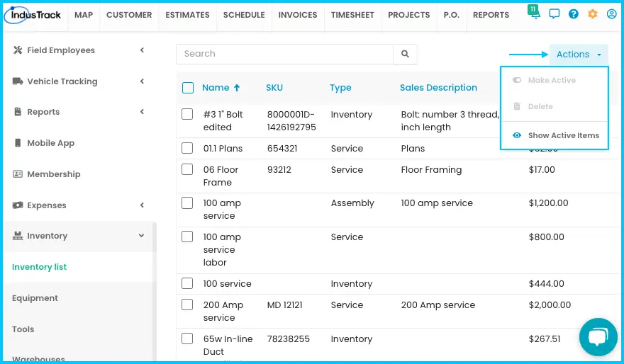
Task: Toggle the select-all checkbox in header
Action: click(x=188, y=88)
